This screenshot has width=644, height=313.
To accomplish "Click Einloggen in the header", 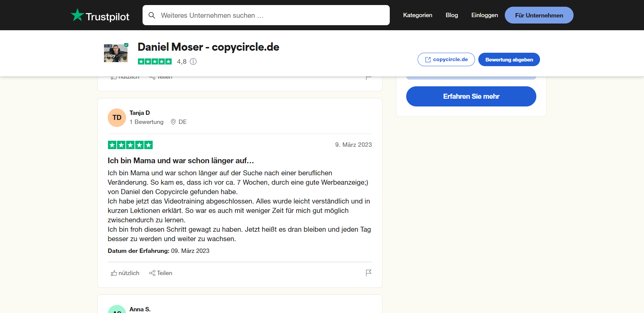I will point(484,15).
